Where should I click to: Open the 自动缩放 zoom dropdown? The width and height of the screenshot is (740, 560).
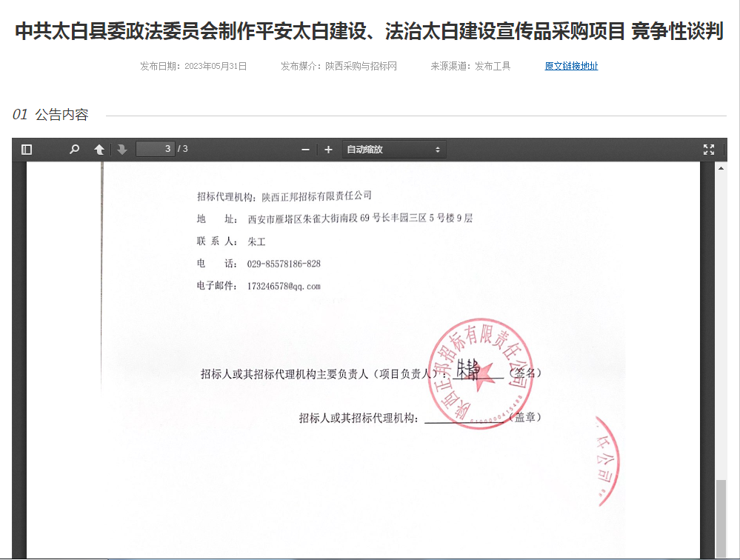click(x=394, y=150)
